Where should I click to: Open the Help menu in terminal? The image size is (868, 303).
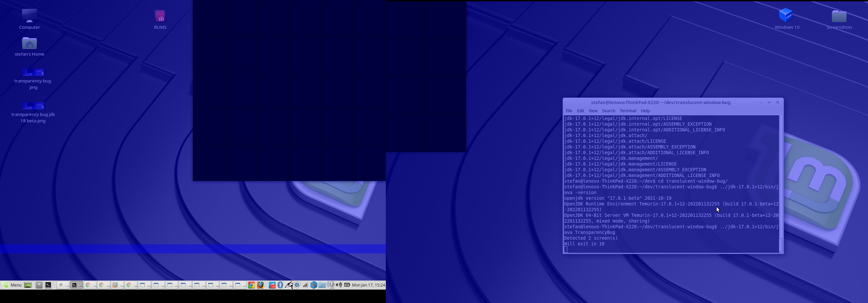tap(645, 111)
